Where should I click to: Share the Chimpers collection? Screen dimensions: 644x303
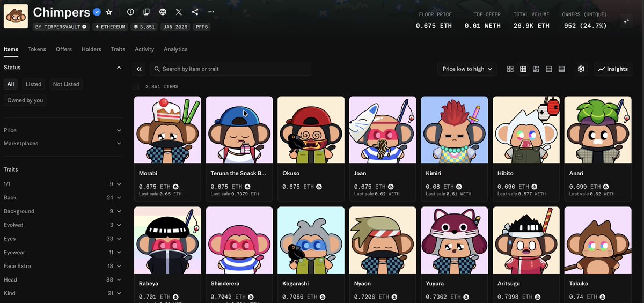click(x=195, y=12)
